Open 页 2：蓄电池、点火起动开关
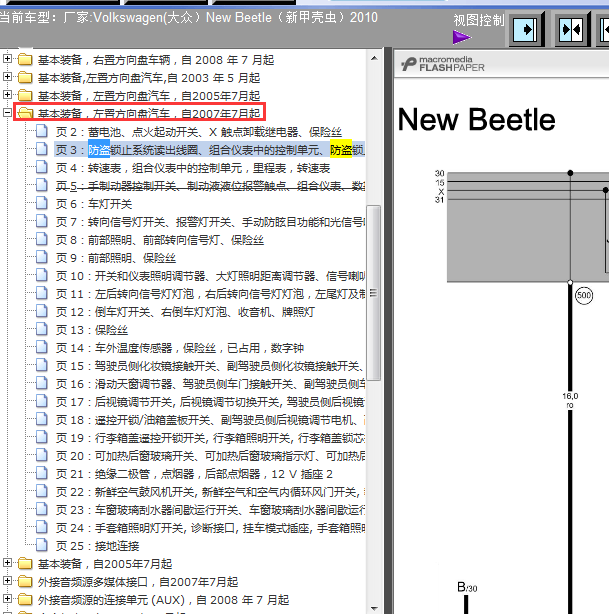609x614 pixels. click(199, 132)
